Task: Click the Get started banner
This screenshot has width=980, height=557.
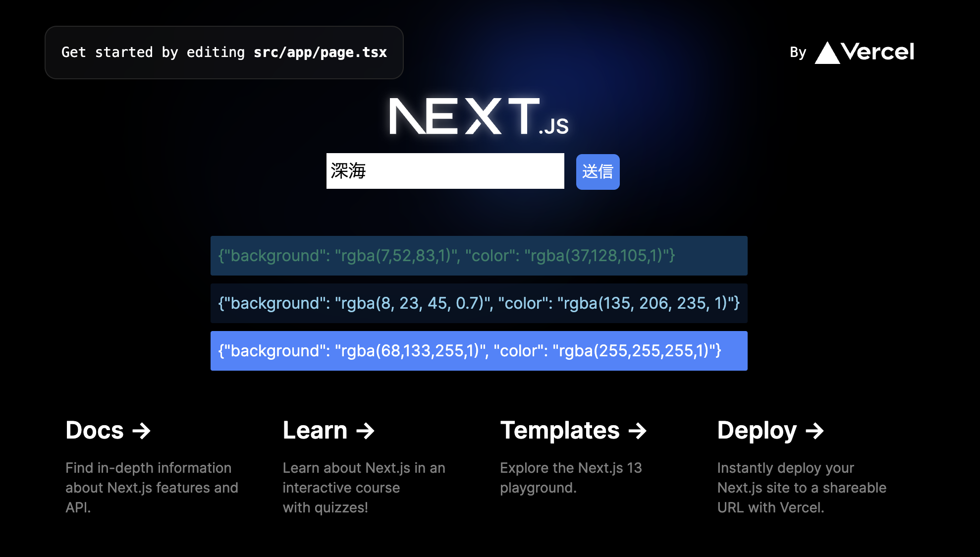Action: coord(223,52)
